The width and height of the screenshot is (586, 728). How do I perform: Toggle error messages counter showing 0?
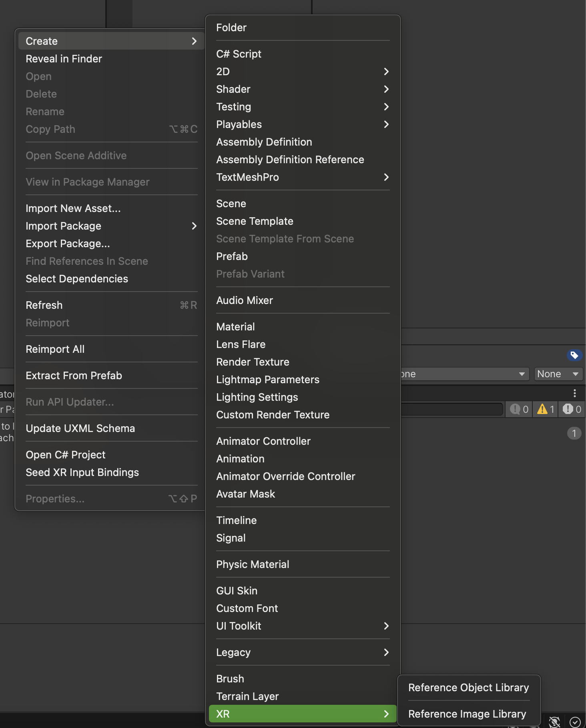[x=572, y=409]
